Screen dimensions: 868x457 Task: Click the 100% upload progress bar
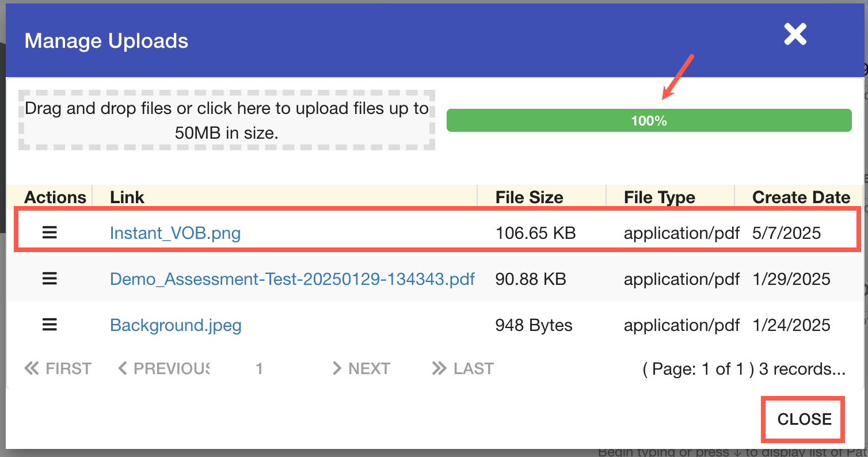click(649, 121)
